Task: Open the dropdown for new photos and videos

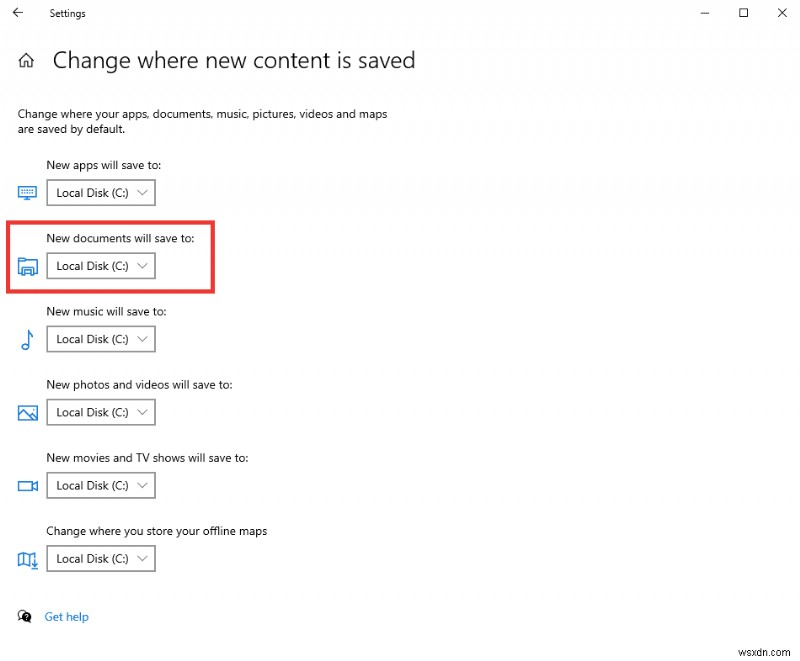Action: tap(100, 412)
